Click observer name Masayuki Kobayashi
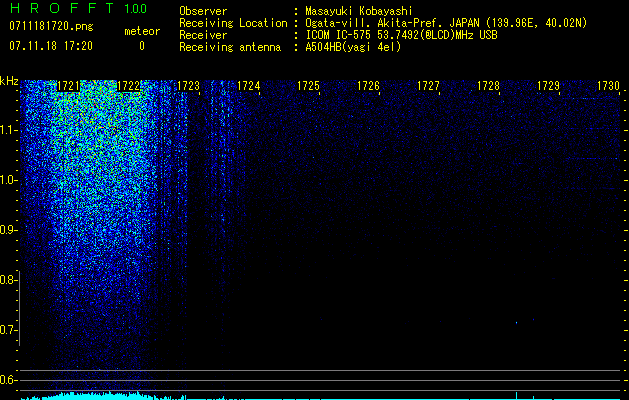 359,11
